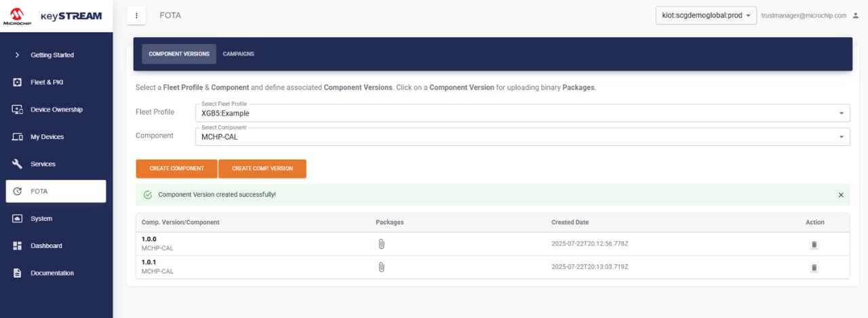Dismiss the success notification with X

(x=841, y=195)
